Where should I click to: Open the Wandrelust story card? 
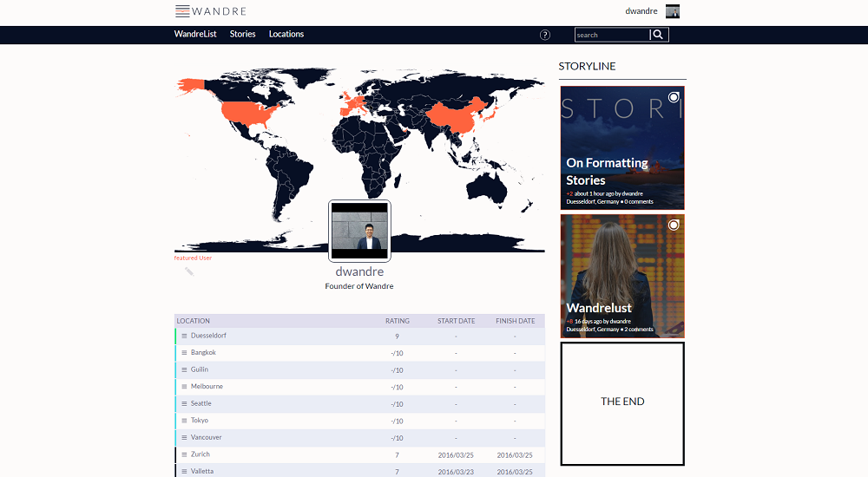pos(622,276)
